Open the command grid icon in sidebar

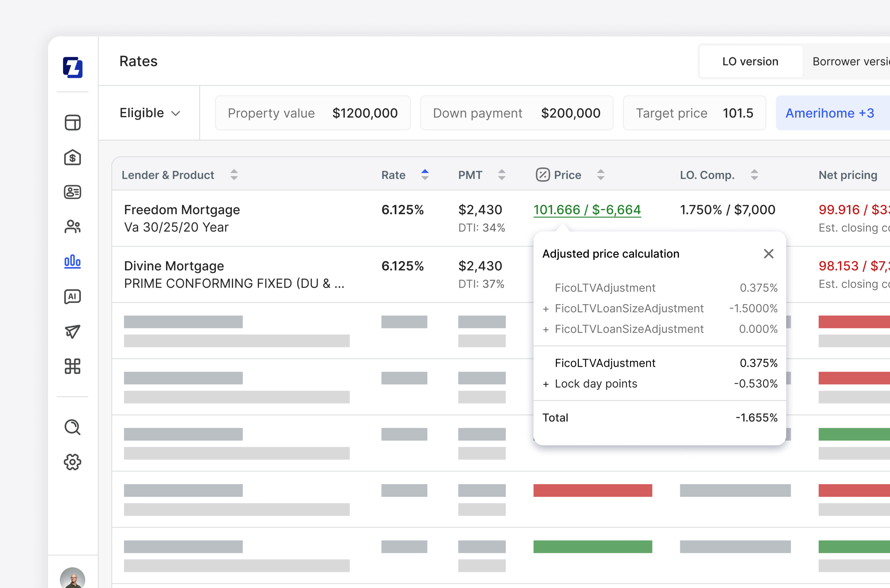(x=72, y=366)
